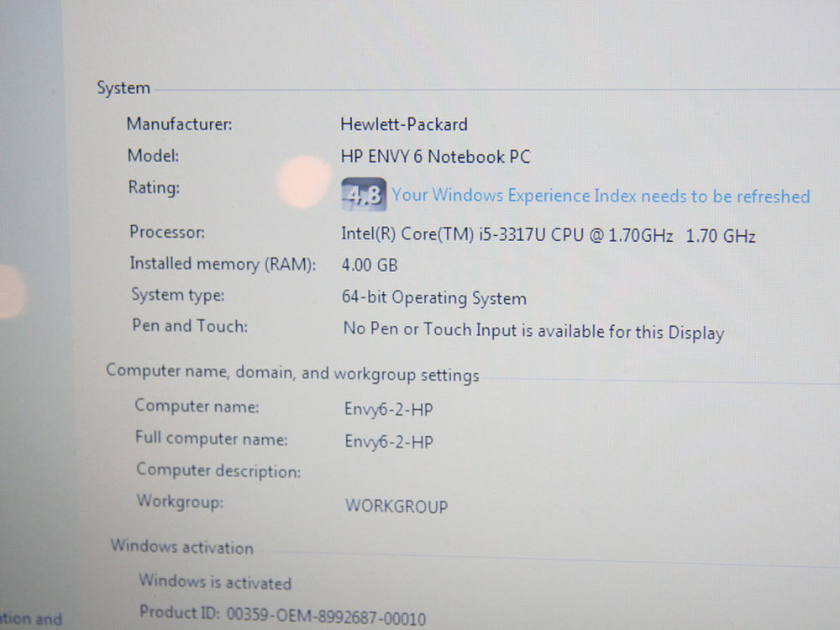Click the Computer description label

click(x=218, y=470)
